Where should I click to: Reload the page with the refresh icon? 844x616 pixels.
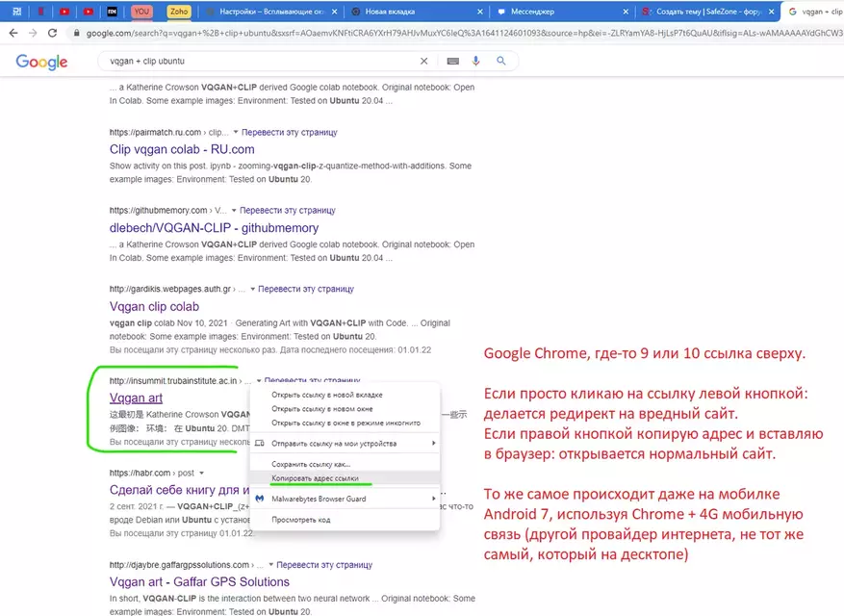coord(52,33)
